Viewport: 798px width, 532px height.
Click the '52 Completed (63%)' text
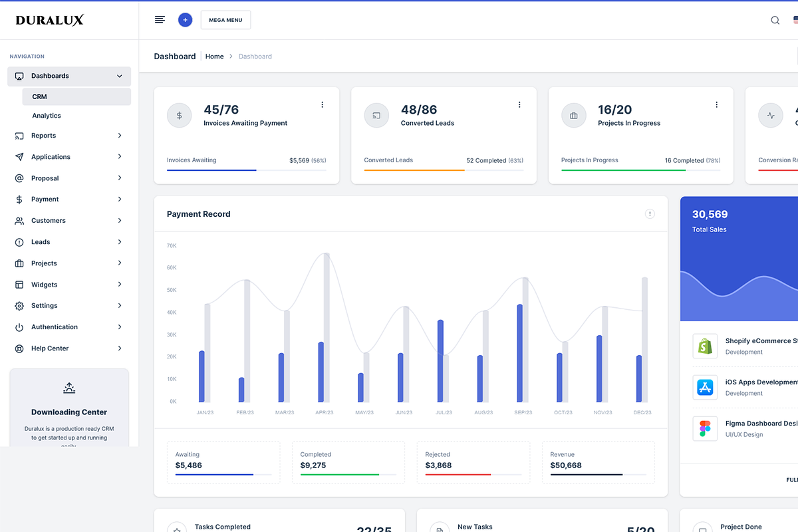[x=495, y=161]
